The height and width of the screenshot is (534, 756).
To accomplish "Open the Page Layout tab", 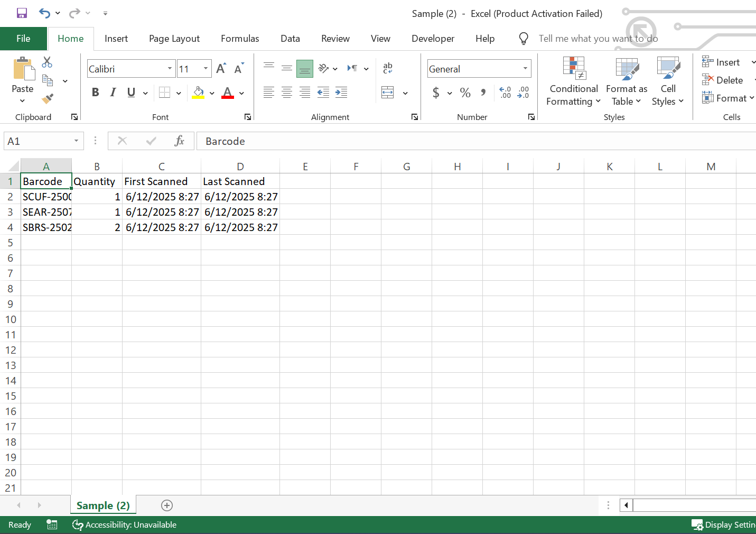I will [174, 39].
